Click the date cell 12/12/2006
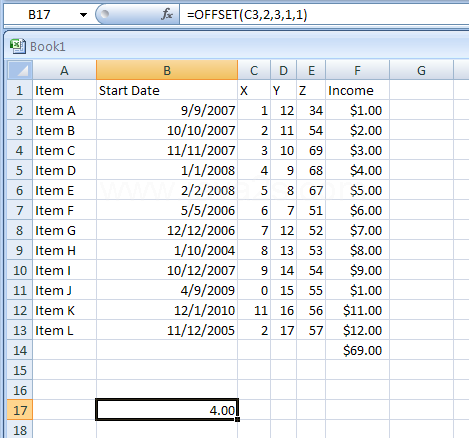This screenshot has width=469, height=438. [167, 230]
